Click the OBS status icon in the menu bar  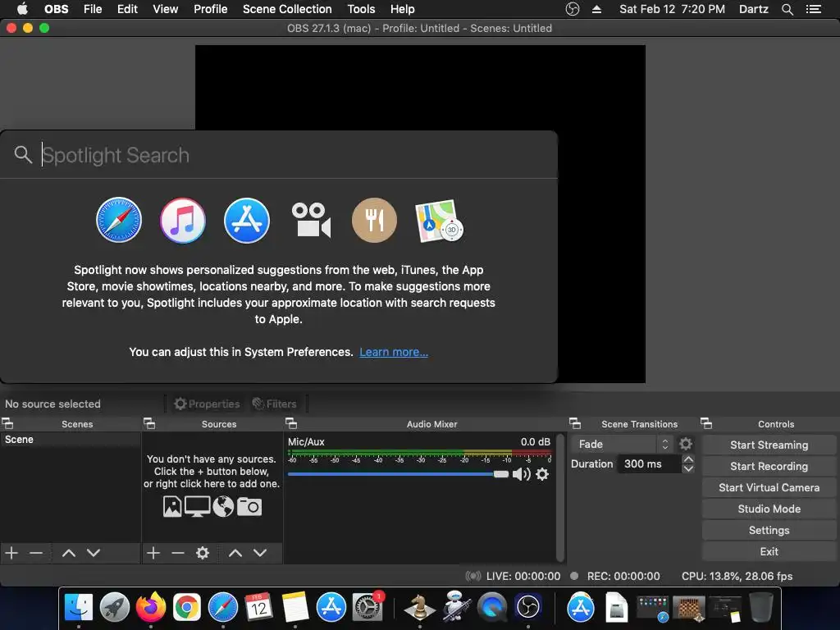coord(573,9)
